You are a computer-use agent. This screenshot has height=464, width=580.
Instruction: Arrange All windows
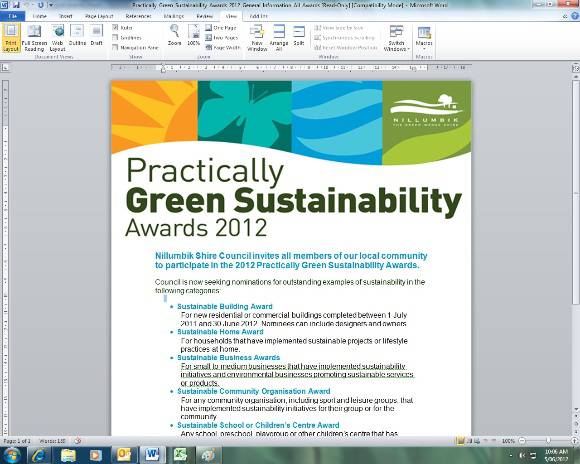(x=279, y=38)
